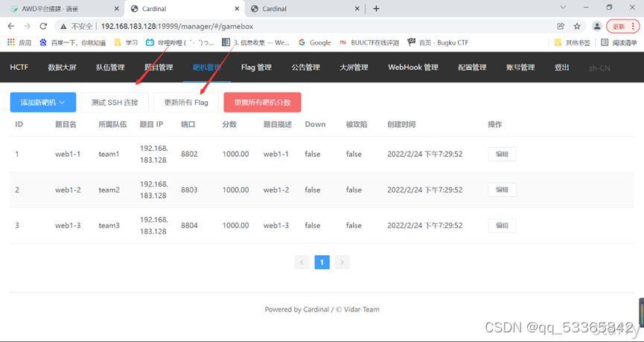Click the 测试 SSH 连接 button
Image resolution: width=644 pixels, height=342 pixels.
115,102
